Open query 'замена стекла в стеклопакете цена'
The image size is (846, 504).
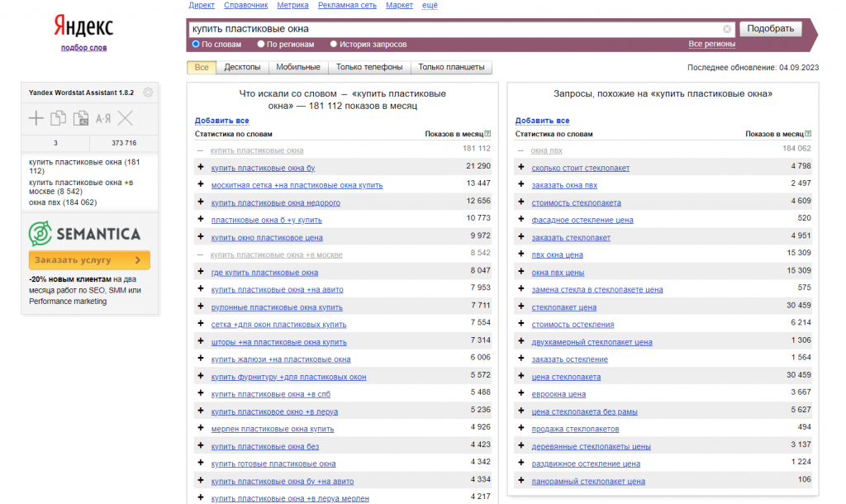596,290
